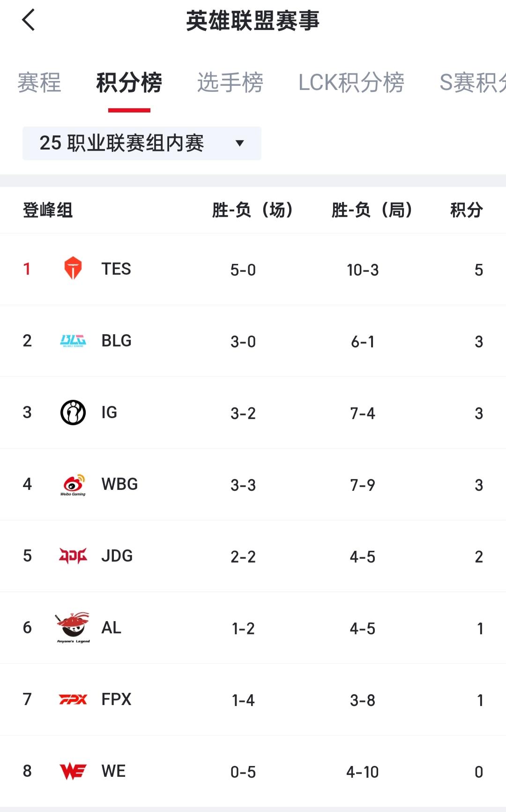This screenshot has width=506, height=812.
Task: Click the Weibo Gaming logo
Action: pos(73,485)
